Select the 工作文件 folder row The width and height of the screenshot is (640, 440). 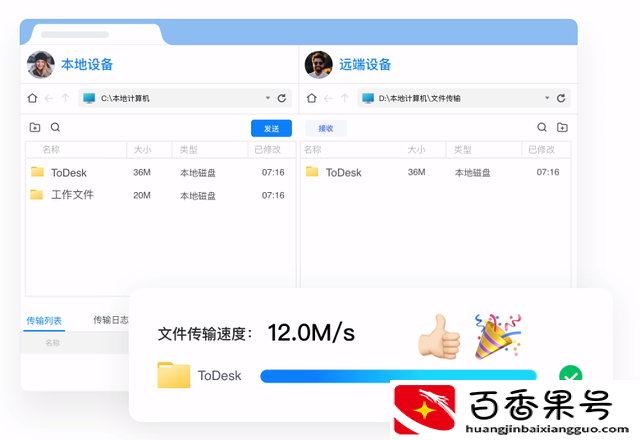tap(160, 195)
